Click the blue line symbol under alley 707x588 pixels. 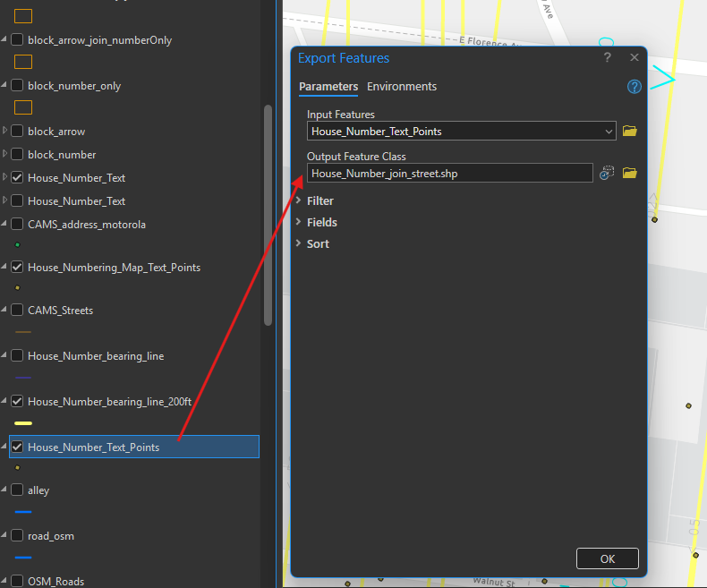(x=23, y=512)
